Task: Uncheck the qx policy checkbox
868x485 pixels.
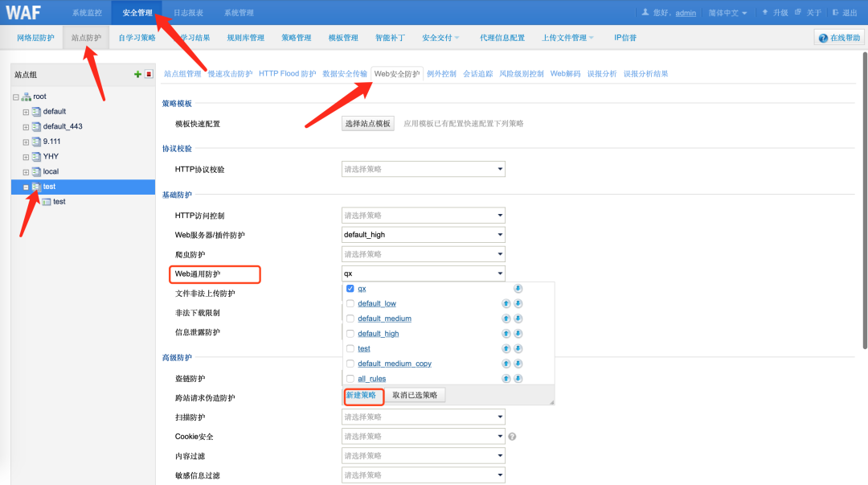Action: point(350,288)
